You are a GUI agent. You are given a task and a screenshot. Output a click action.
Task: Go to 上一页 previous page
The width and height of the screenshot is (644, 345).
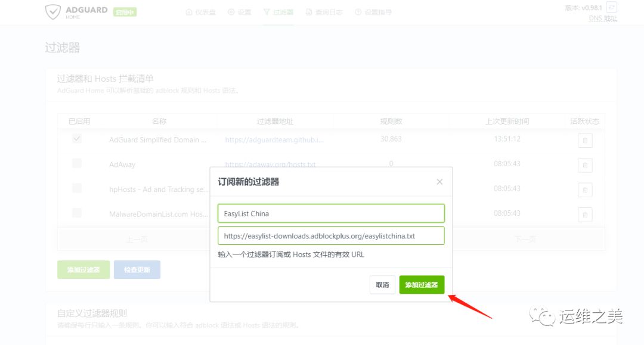click(137, 239)
